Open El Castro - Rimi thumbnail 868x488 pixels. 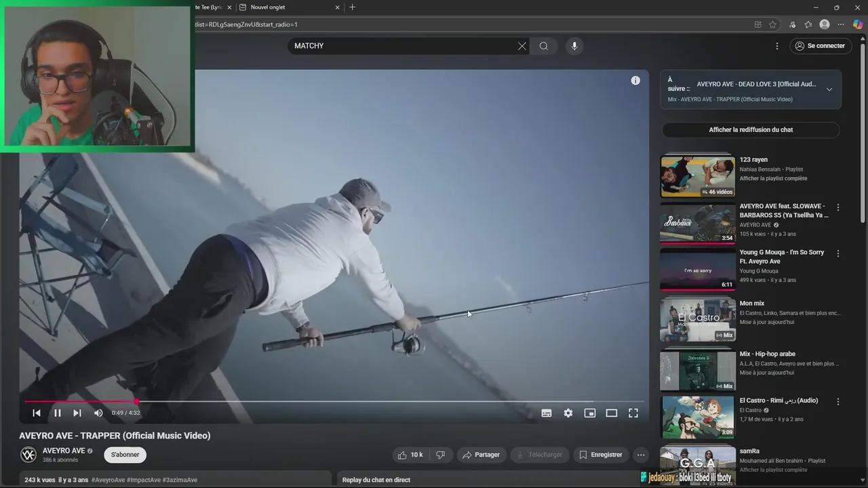(x=697, y=417)
